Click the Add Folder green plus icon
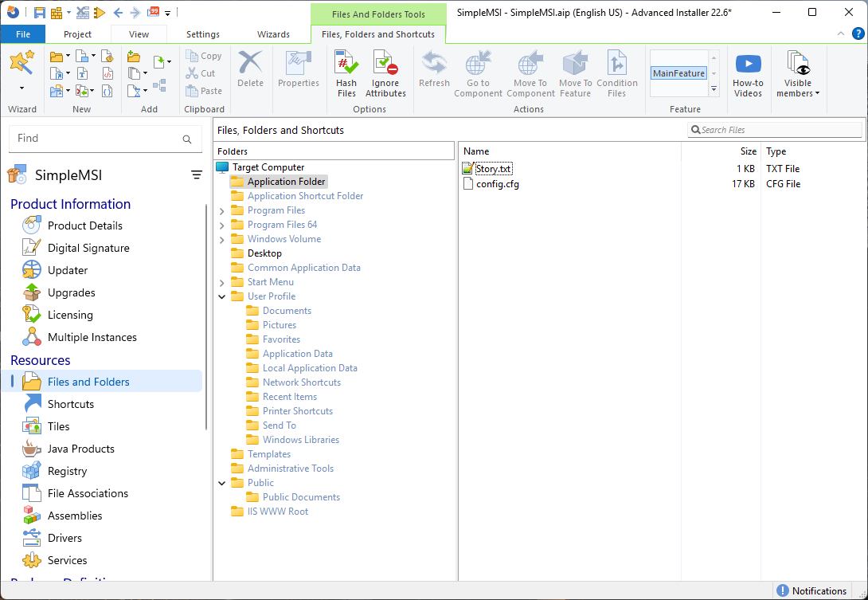The image size is (868, 600). 134,56
